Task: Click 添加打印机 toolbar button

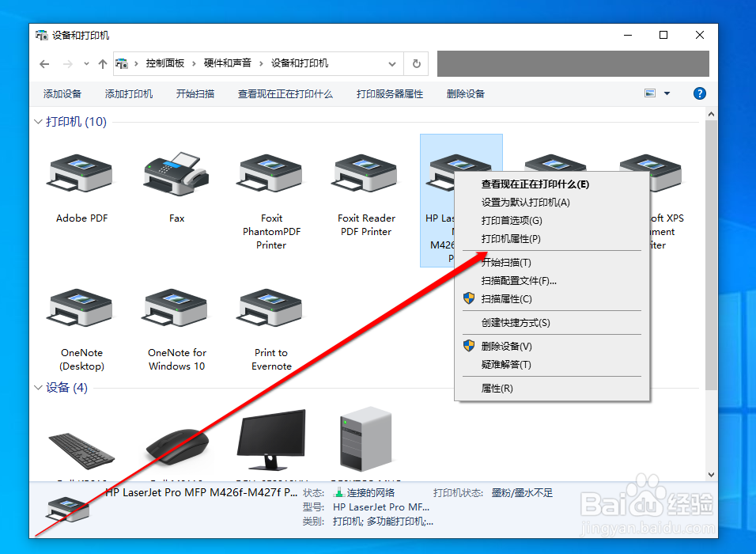Action: pos(129,94)
